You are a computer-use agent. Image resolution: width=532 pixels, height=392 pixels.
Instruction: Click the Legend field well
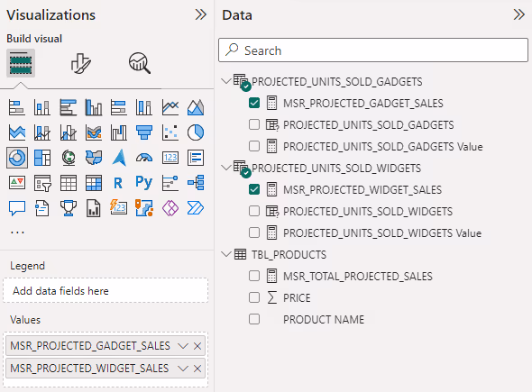(x=105, y=290)
